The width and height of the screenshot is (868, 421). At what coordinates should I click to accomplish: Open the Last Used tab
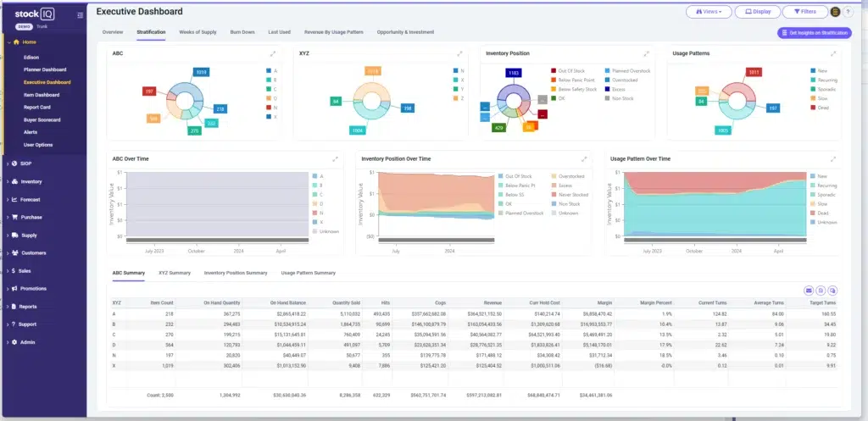pos(279,32)
